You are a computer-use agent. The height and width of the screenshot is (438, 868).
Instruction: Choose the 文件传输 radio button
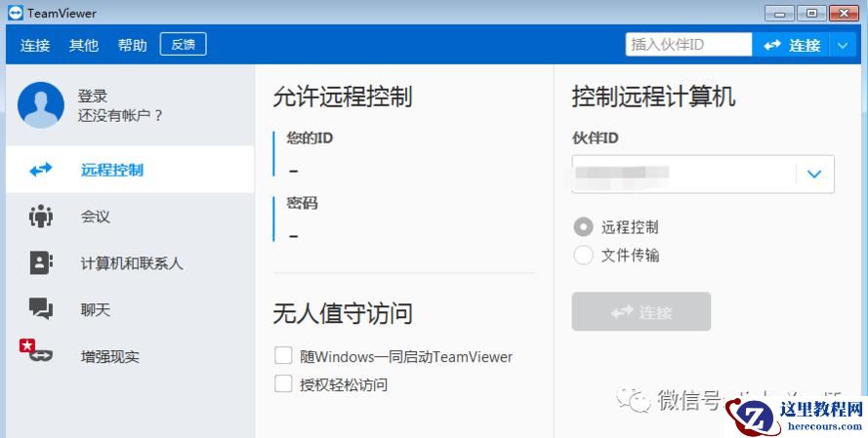[583, 255]
